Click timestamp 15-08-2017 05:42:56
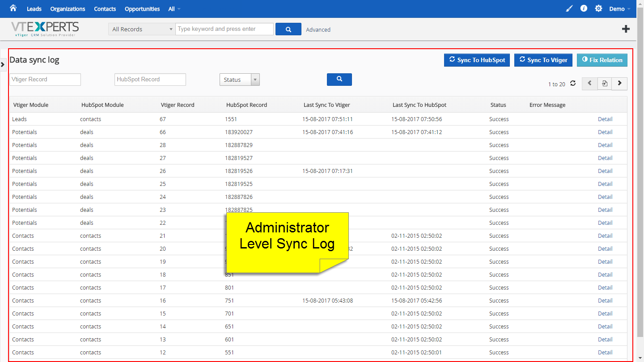The width and height of the screenshot is (644, 362). click(417, 300)
